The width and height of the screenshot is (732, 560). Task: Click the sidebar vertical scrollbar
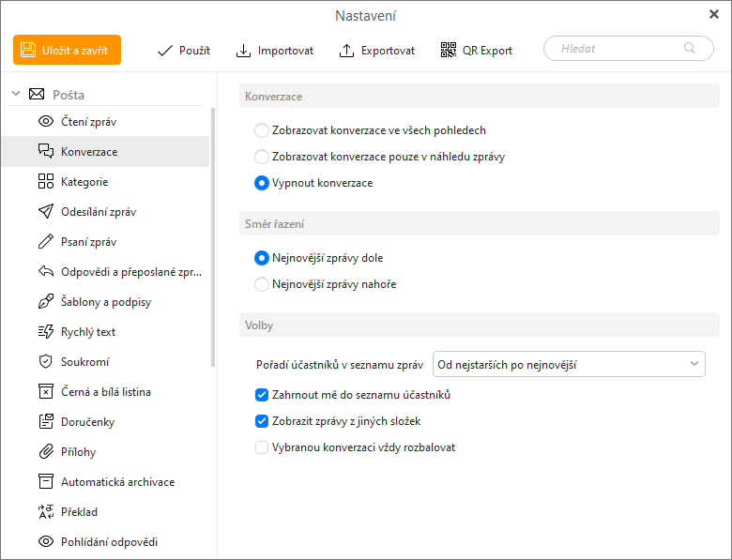pos(213,235)
